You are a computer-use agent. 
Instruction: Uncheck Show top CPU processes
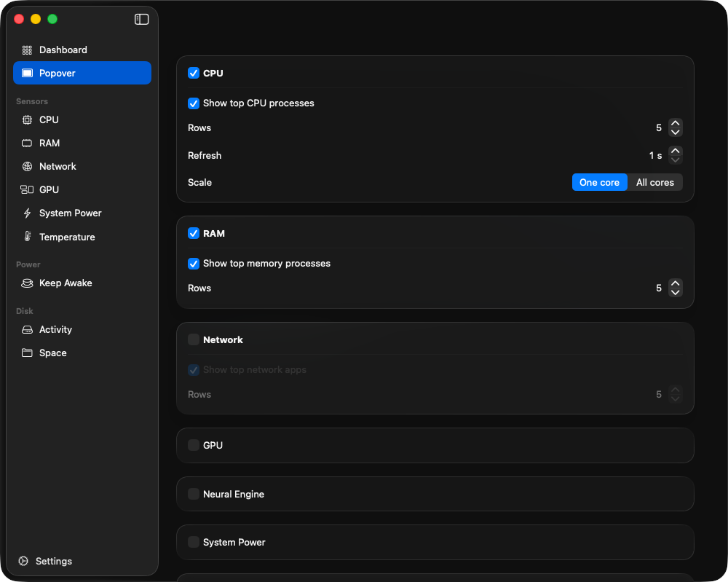194,103
